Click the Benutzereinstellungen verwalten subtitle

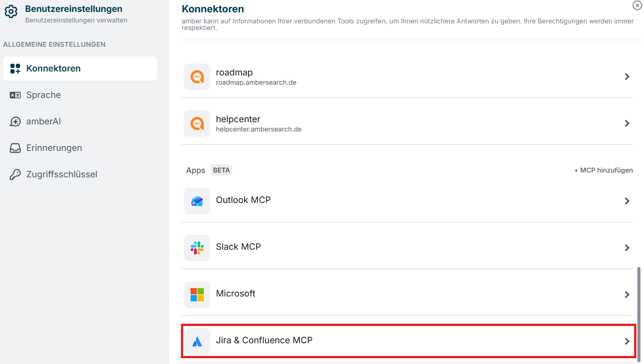(76, 20)
